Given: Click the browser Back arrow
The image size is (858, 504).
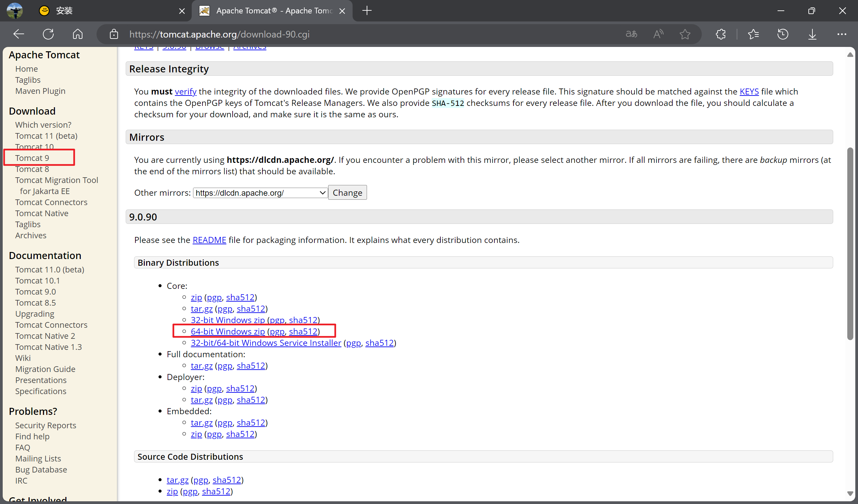Looking at the screenshot, I should [x=19, y=34].
